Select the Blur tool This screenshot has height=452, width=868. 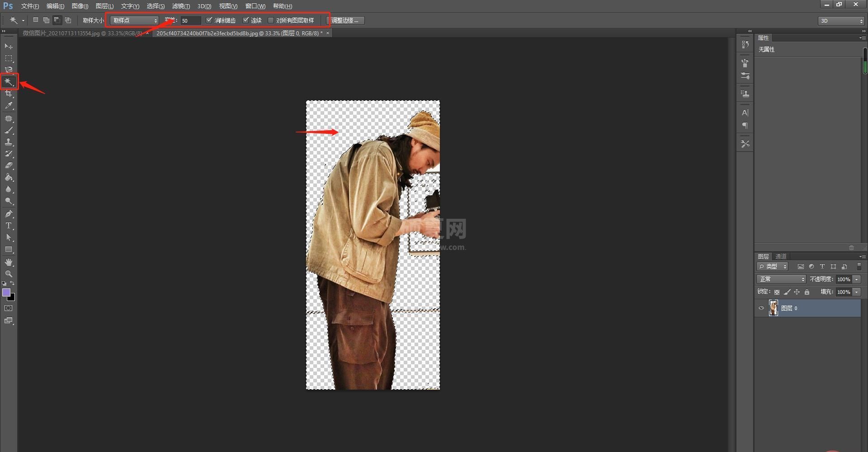(9, 189)
